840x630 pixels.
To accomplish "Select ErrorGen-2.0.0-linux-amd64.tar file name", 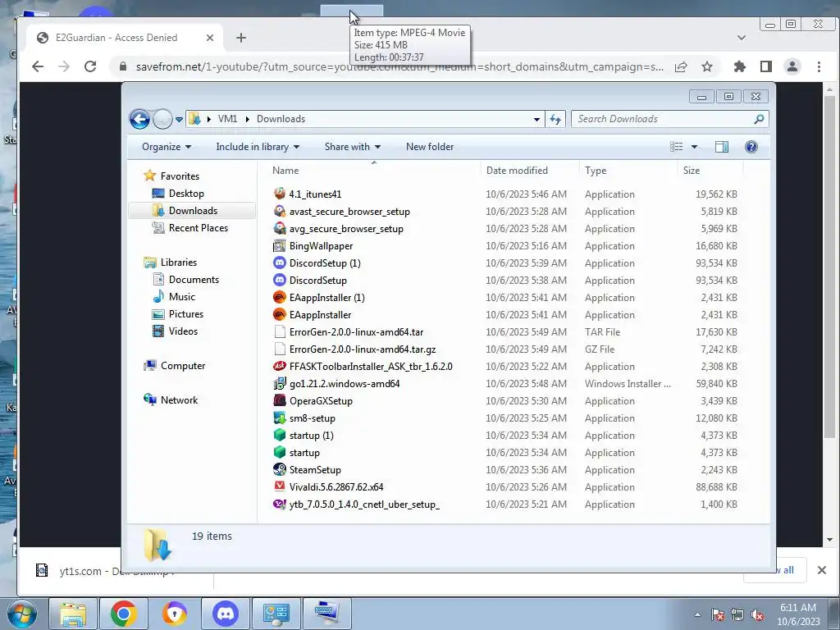I will tap(356, 332).
